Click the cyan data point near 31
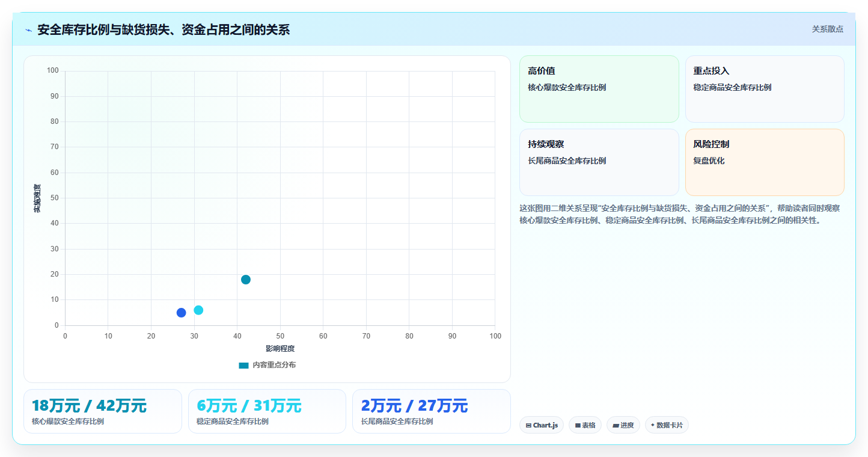Screen dimensions: 868x457 pos(198,310)
